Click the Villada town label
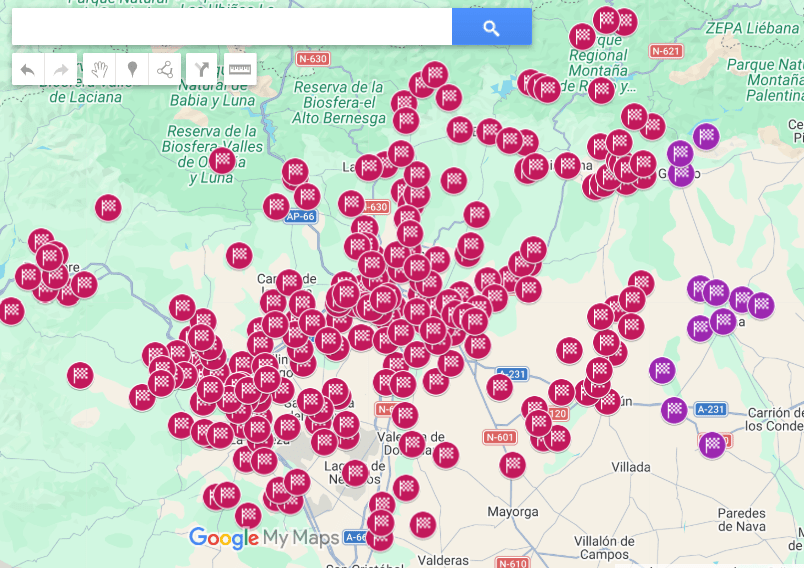Image resolution: width=804 pixels, height=568 pixels. (631, 467)
